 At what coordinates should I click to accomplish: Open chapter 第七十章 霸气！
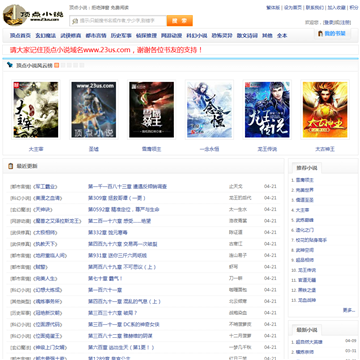coord(105,278)
